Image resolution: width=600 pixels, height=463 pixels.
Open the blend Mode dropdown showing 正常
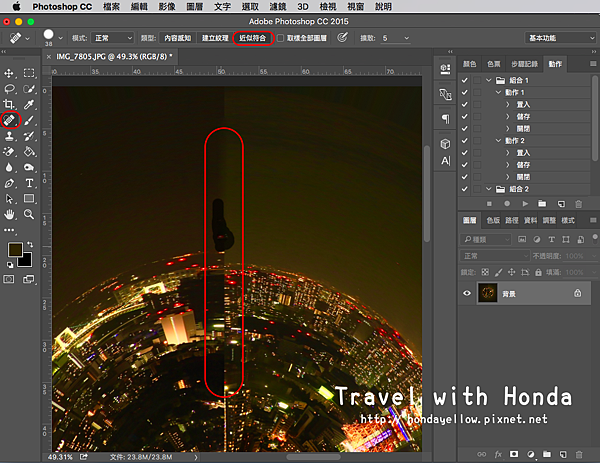pyautogui.click(x=112, y=38)
